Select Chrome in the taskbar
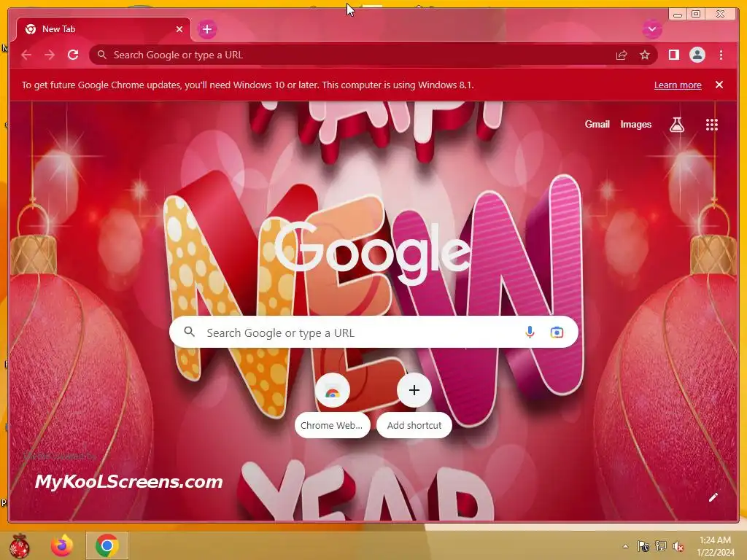The height and width of the screenshot is (560, 747). click(107, 545)
